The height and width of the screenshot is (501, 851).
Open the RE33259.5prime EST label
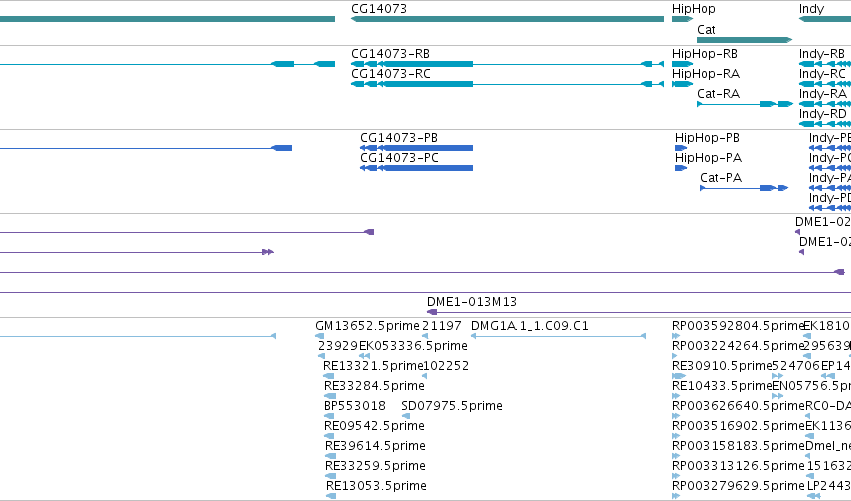[375, 467]
